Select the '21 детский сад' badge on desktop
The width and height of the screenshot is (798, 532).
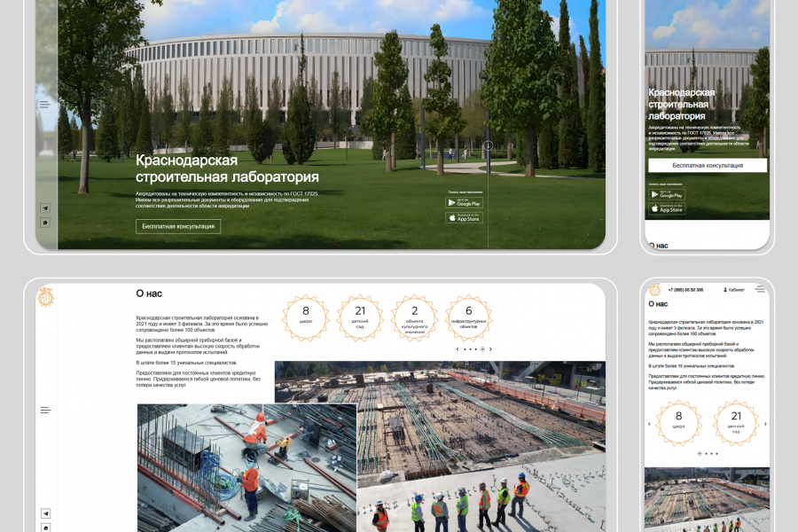point(360,317)
